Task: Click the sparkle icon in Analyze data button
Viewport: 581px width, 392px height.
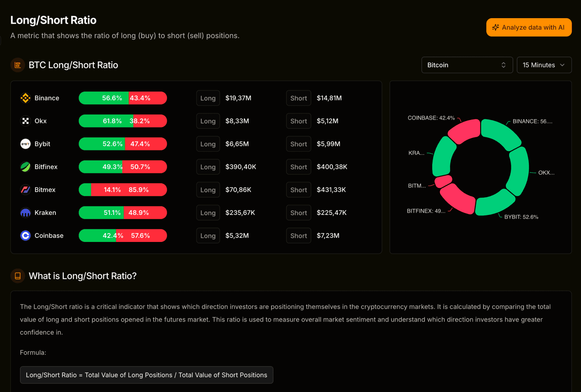Action: tap(495, 27)
